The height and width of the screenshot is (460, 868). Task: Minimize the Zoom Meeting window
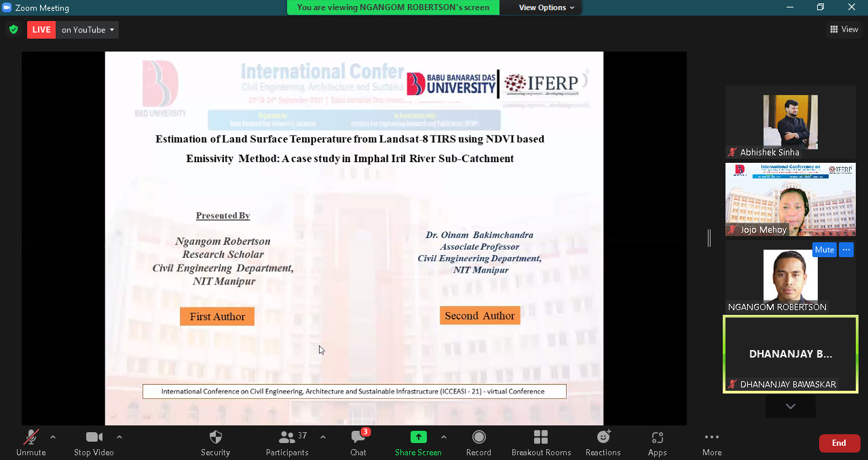[789, 7]
